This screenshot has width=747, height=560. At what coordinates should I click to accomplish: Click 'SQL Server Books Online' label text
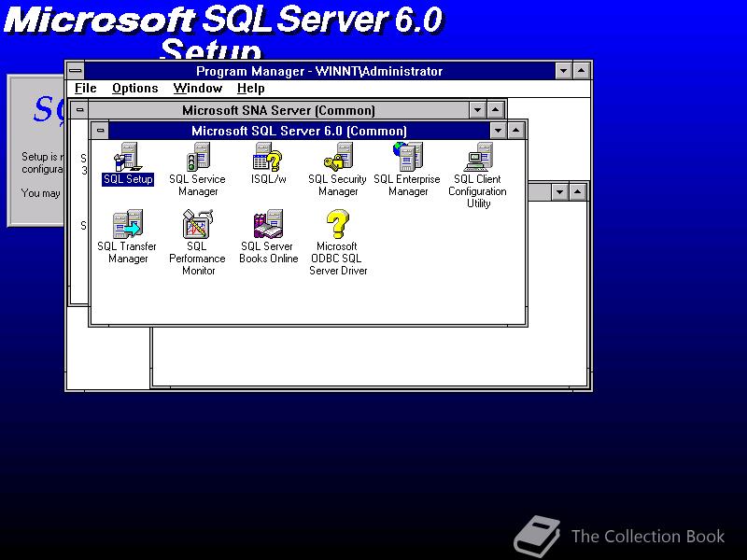coord(268,252)
